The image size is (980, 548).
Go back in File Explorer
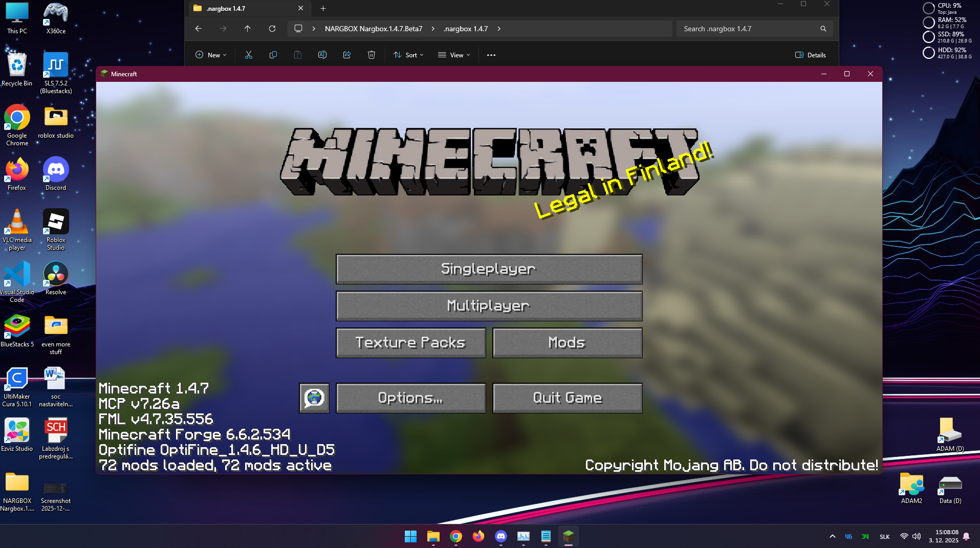pos(199,29)
